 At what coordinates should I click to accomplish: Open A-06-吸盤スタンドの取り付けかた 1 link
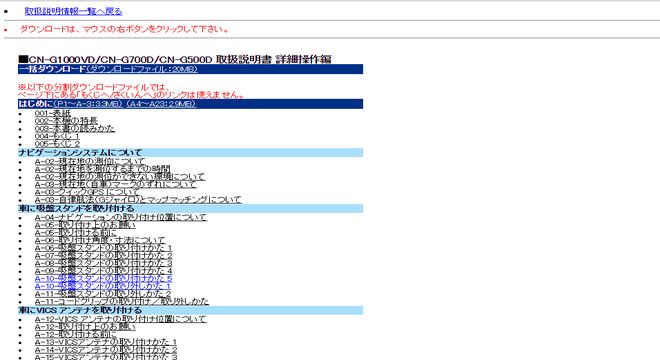point(103,248)
